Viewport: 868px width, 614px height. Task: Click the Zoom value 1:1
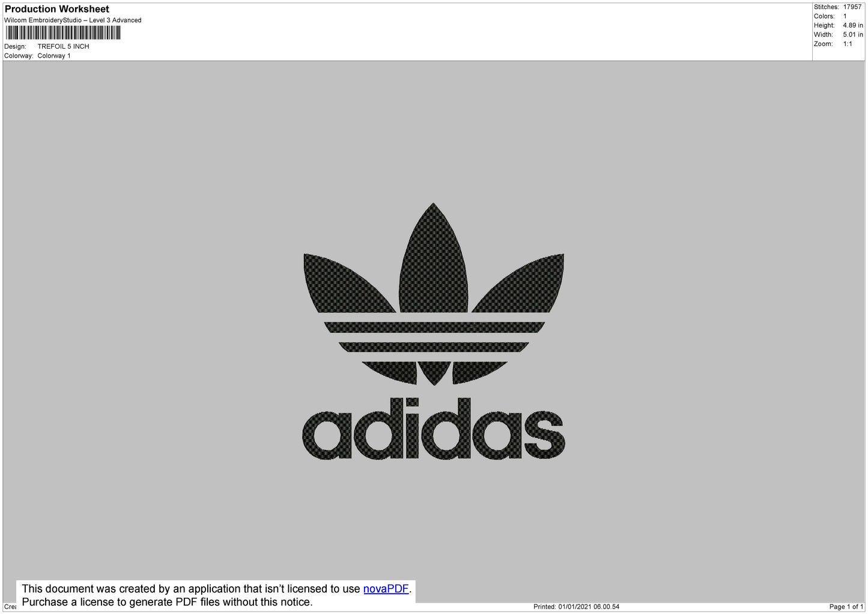point(847,44)
